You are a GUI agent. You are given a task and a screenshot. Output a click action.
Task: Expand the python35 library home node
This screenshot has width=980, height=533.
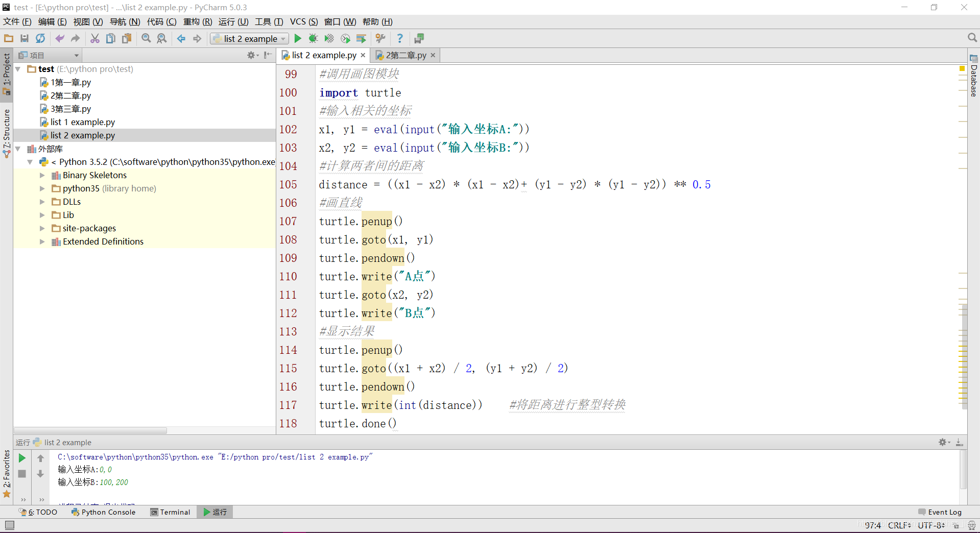click(42, 188)
